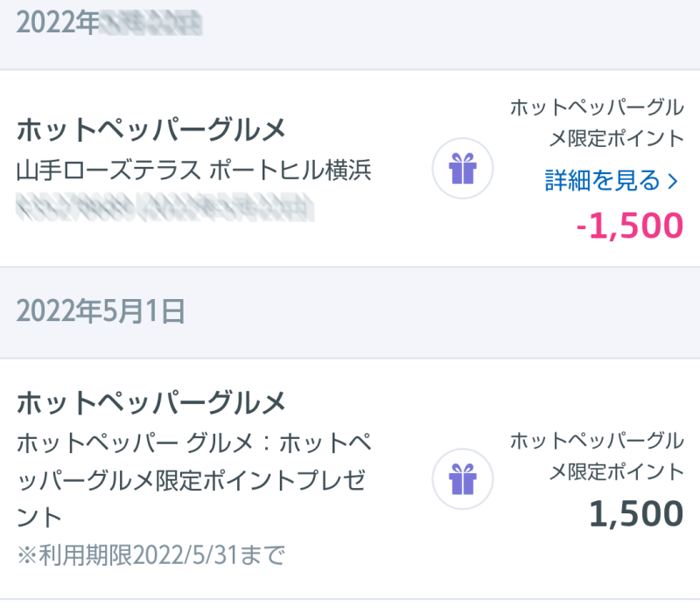Click the ント line ending the description
The width and height of the screenshot is (700, 613).
[38, 518]
